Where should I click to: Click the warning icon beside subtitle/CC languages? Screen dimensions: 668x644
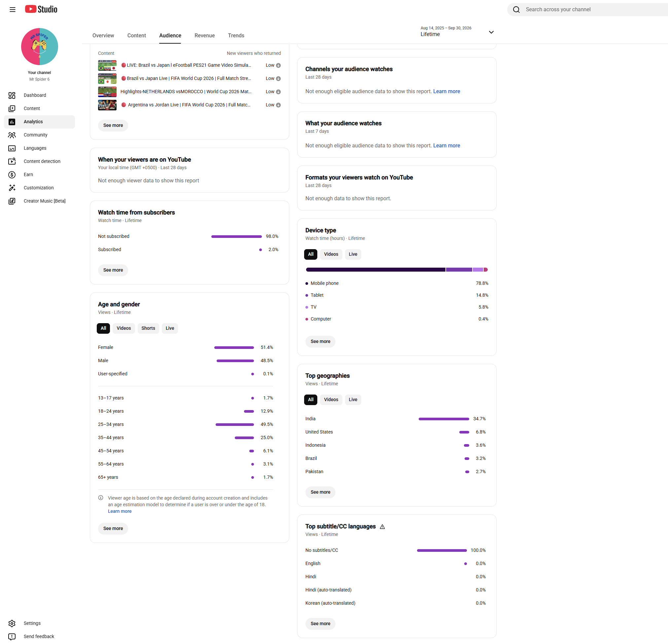[382, 527]
